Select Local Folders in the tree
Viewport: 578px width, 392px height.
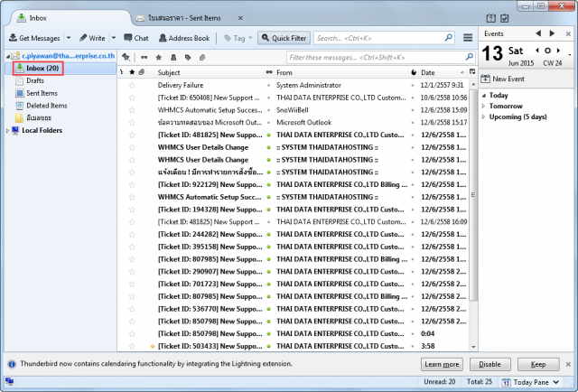[42, 130]
